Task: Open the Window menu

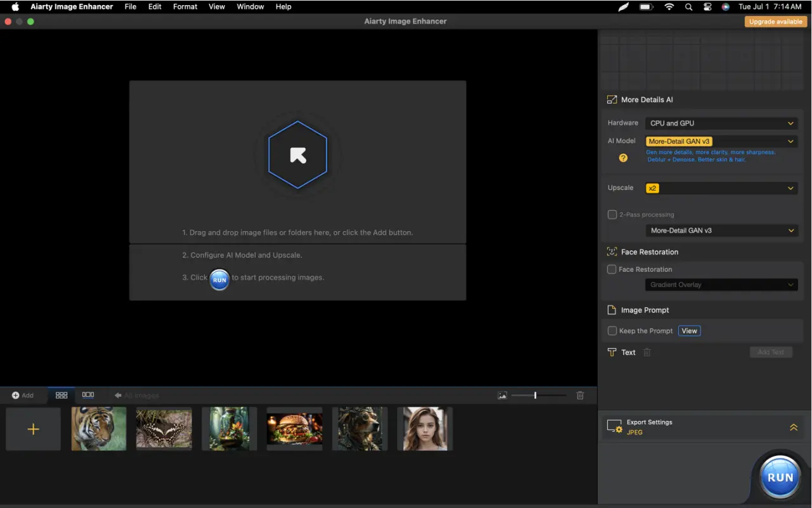Action: (x=251, y=7)
